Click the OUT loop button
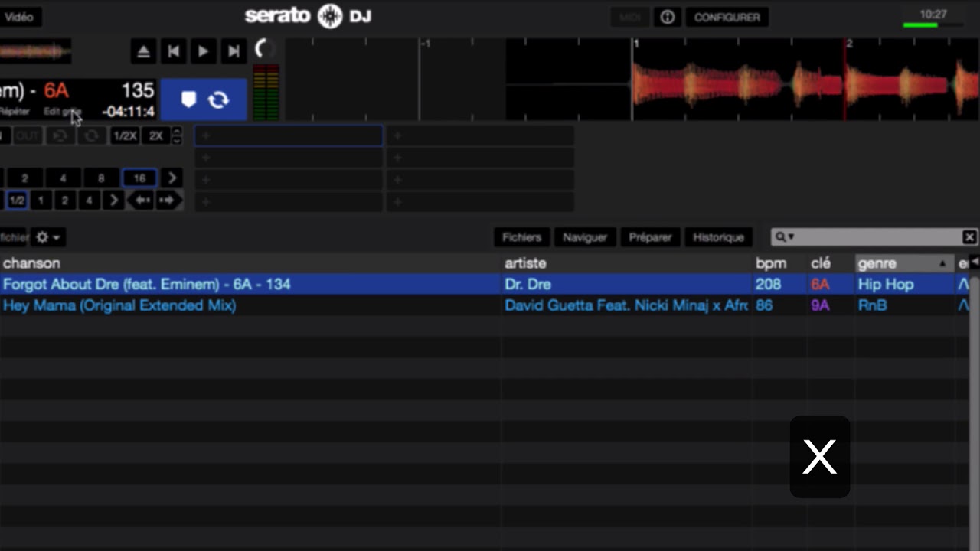This screenshot has height=551, width=980. pyautogui.click(x=28, y=136)
